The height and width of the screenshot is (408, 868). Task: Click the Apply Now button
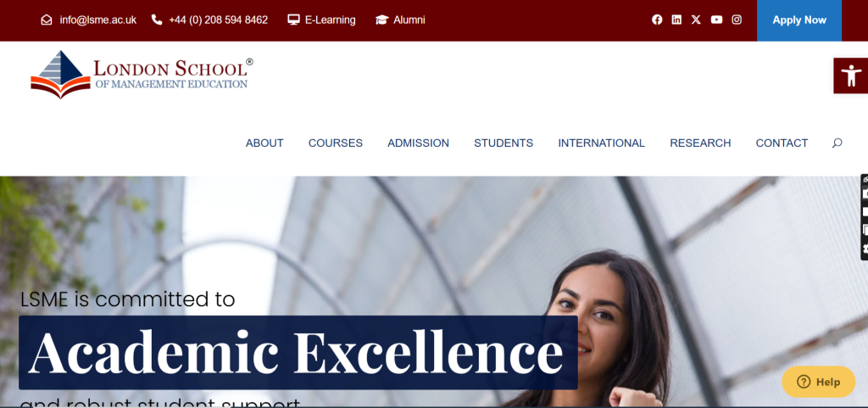(x=798, y=20)
